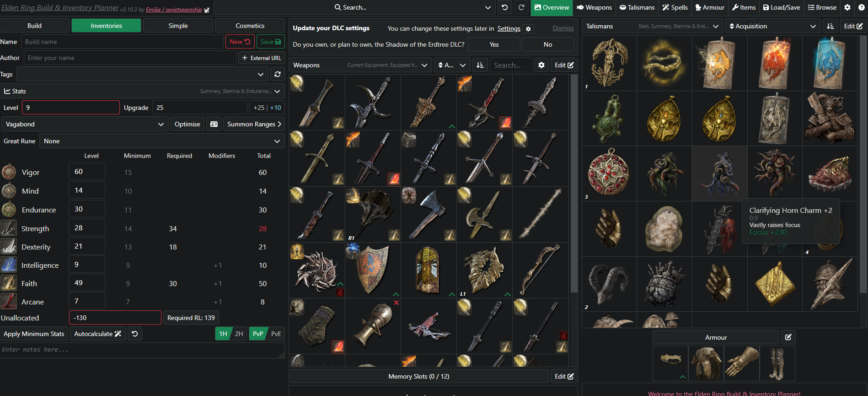Click the reset icon next to Autocalculate
The height and width of the screenshot is (396, 868).
tap(135, 334)
